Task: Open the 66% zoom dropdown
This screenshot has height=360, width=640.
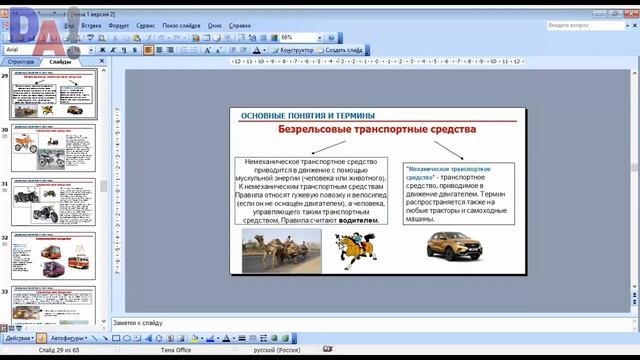Action: click(320, 38)
